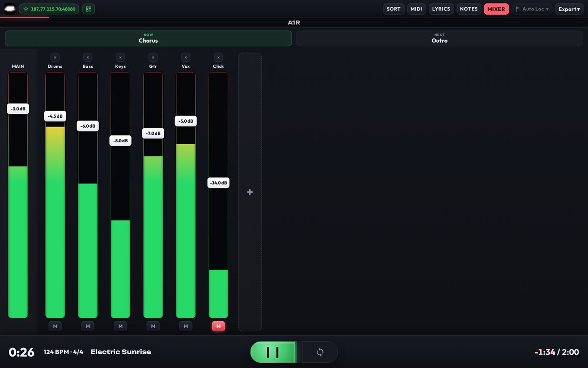Mute the Vox channel

(x=186, y=326)
